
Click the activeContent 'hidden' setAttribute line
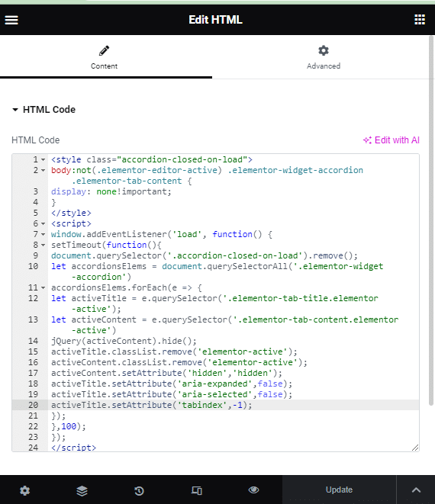(x=166, y=373)
